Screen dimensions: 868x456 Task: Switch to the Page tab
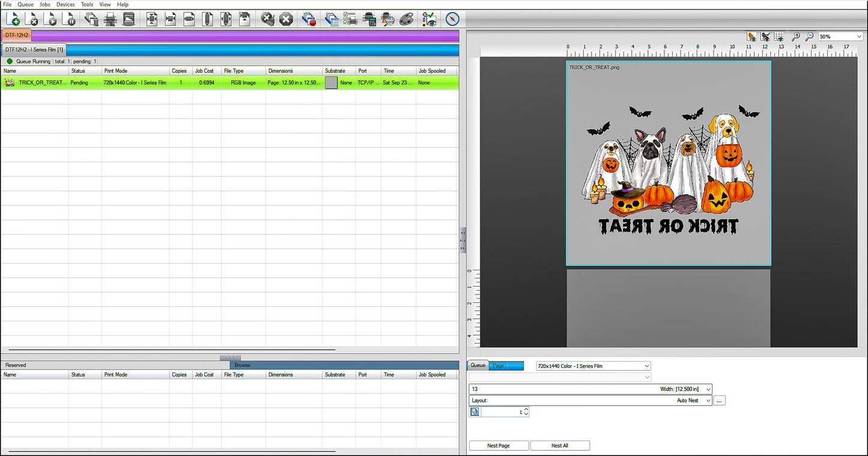(x=497, y=365)
